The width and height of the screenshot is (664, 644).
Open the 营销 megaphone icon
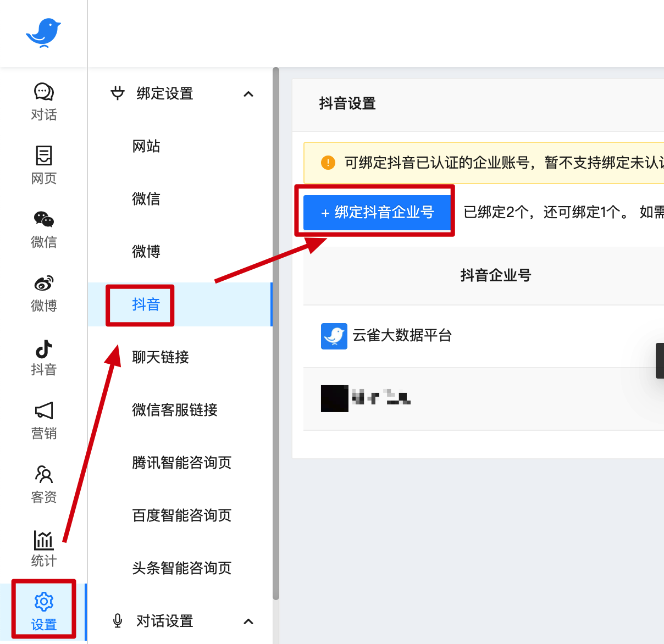(x=44, y=410)
